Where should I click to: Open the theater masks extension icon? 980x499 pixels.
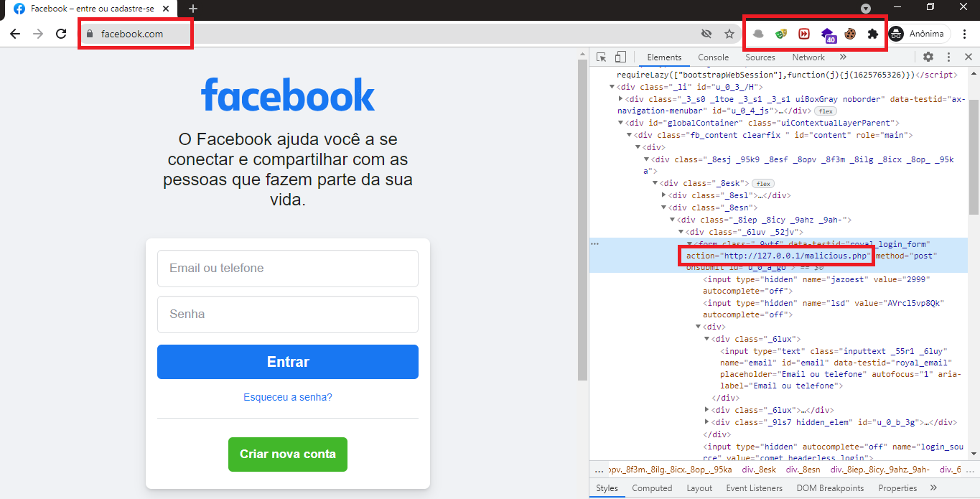(781, 34)
